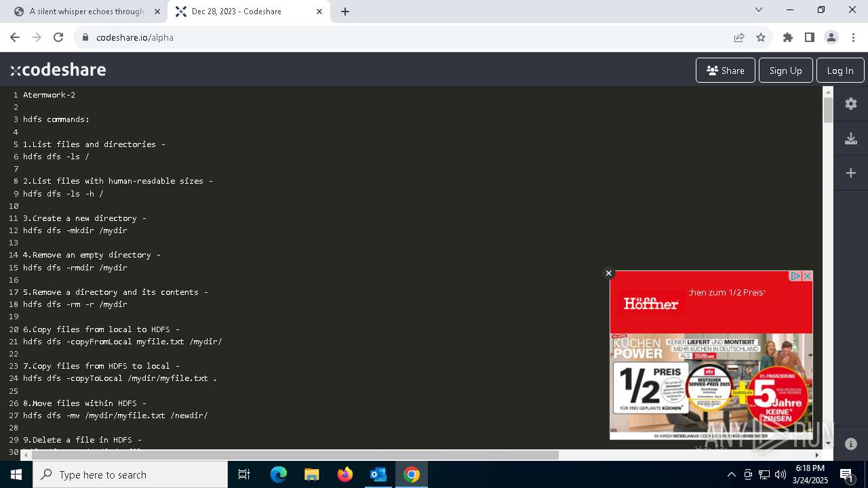Open the info icon in sidebar

point(851,444)
